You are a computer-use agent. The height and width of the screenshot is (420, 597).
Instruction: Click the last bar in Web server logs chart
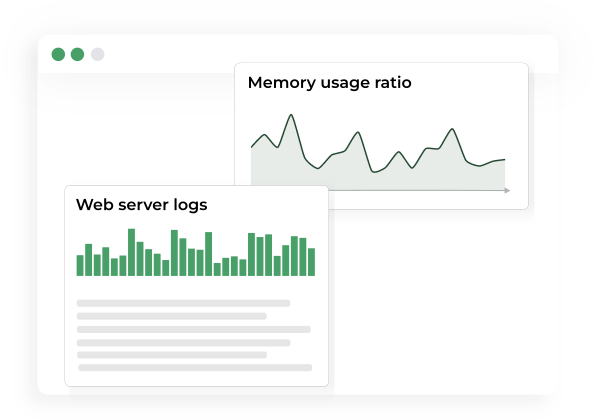311,262
